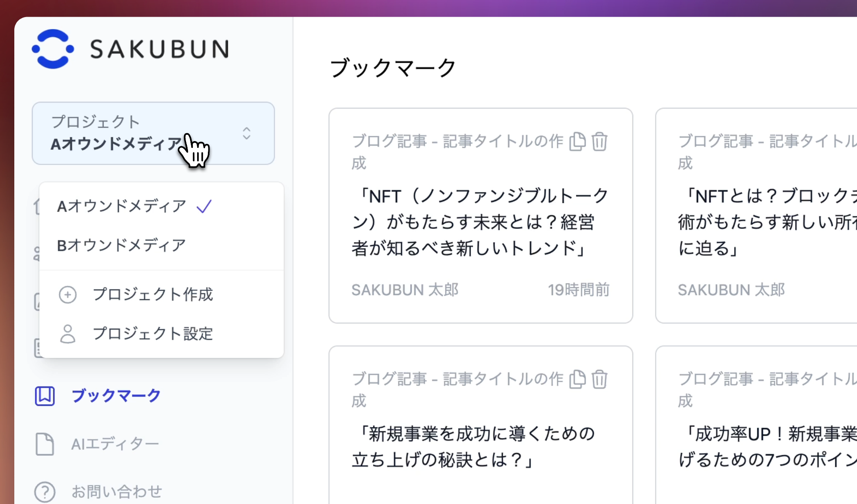Image resolution: width=857 pixels, height=504 pixels.
Task: Click the AIエディター document icon
Action: tap(45, 444)
